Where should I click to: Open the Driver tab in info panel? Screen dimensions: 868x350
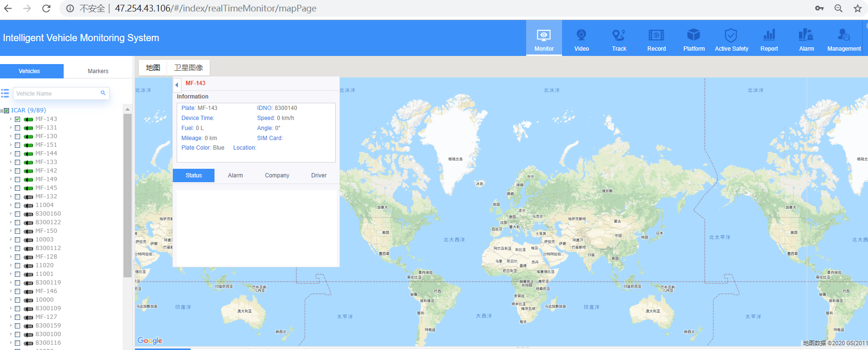(x=319, y=175)
